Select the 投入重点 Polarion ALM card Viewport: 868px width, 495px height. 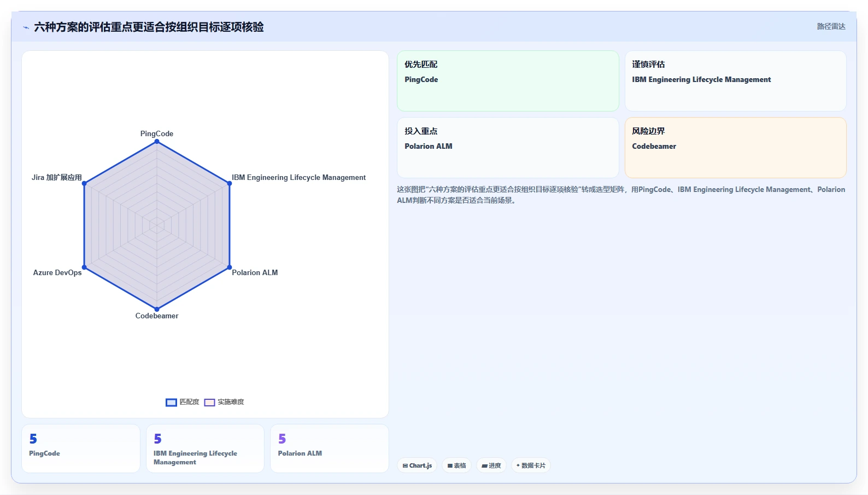[508, 148]
